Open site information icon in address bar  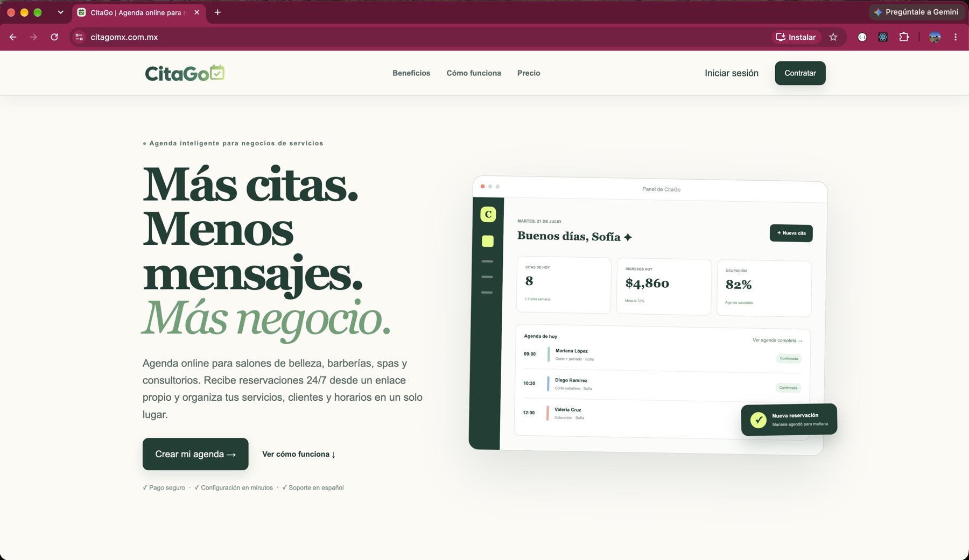point(79,37)
